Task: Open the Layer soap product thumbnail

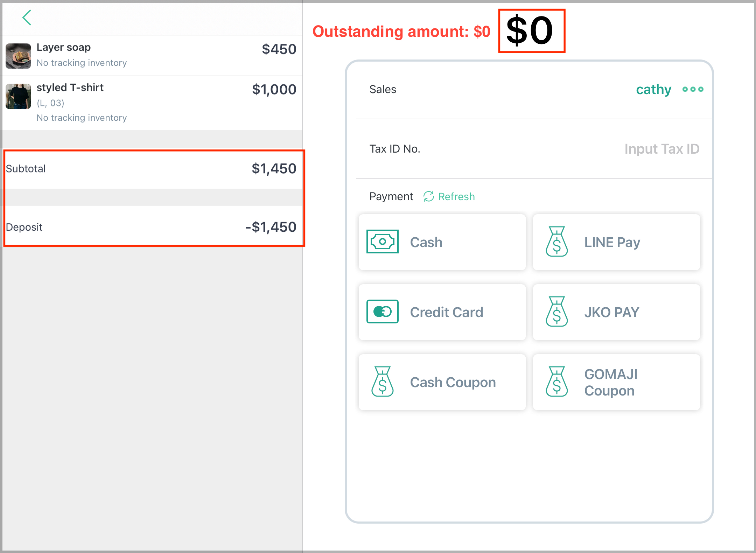Action: 18,56
